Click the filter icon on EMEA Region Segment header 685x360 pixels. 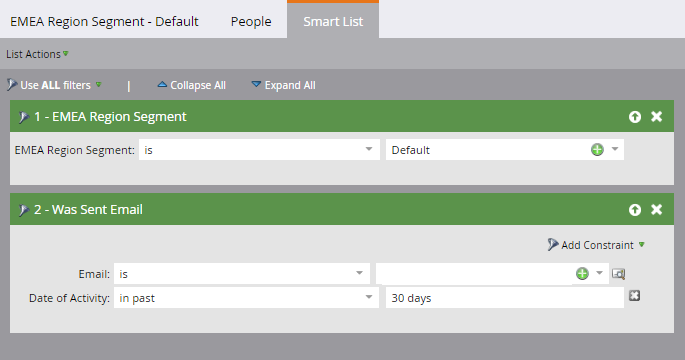click(x=23, y=117)
